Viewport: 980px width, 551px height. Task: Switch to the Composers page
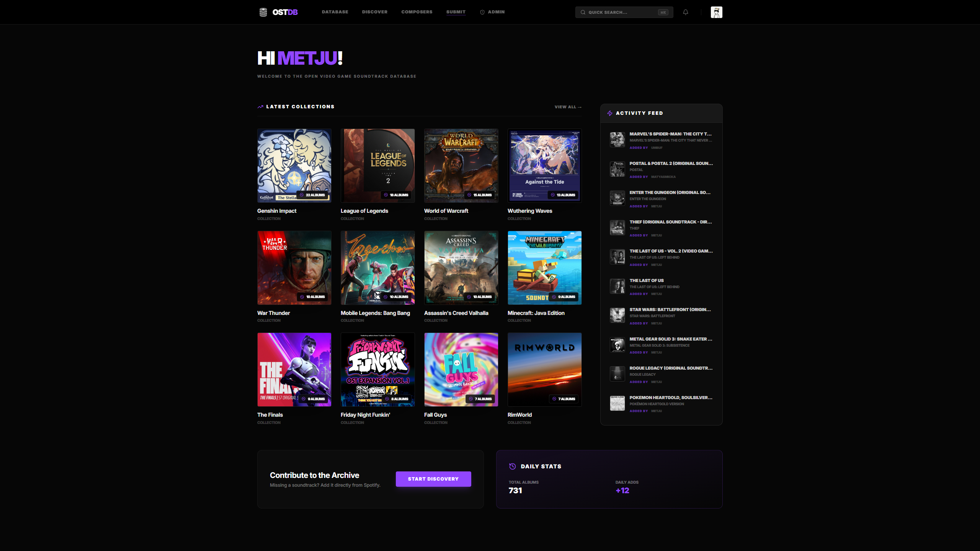416,12
